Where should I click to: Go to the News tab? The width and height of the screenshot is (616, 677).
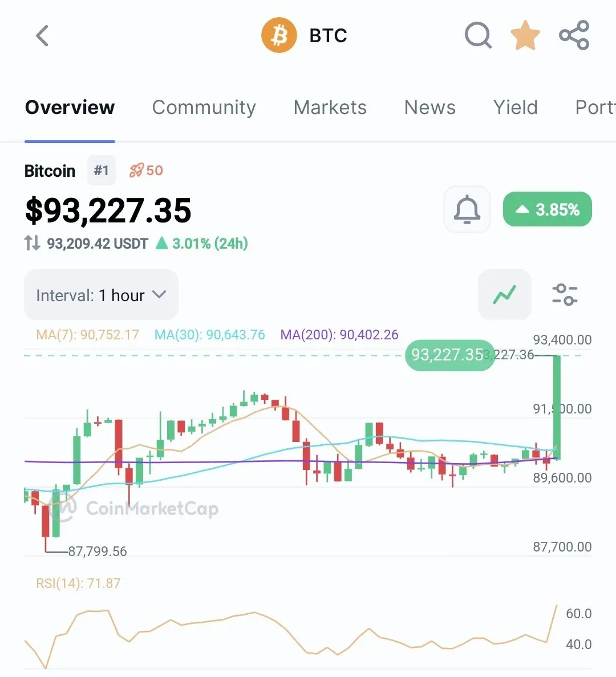[429, 107]
